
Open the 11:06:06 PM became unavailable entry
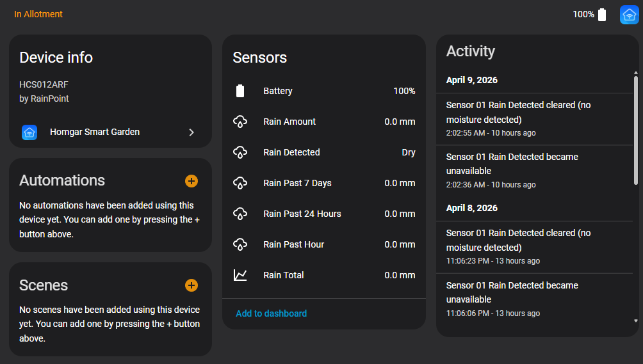click(x=534, y=299)
